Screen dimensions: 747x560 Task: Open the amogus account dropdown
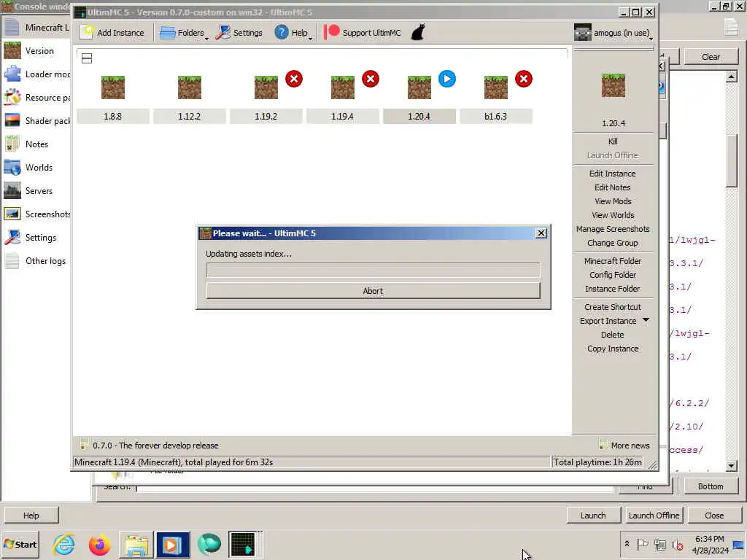(613, 33)
